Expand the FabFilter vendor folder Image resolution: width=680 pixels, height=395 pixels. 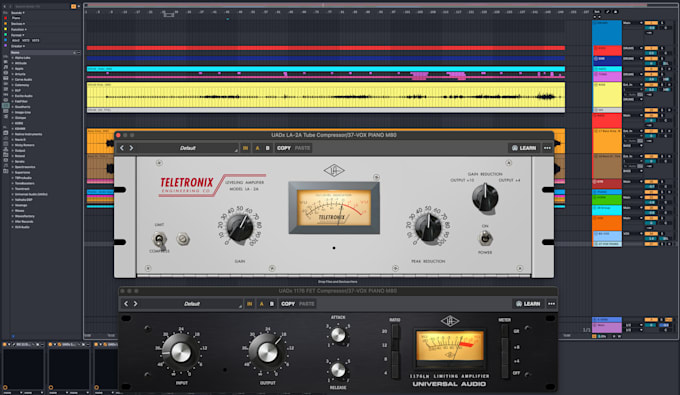point(12,101)
